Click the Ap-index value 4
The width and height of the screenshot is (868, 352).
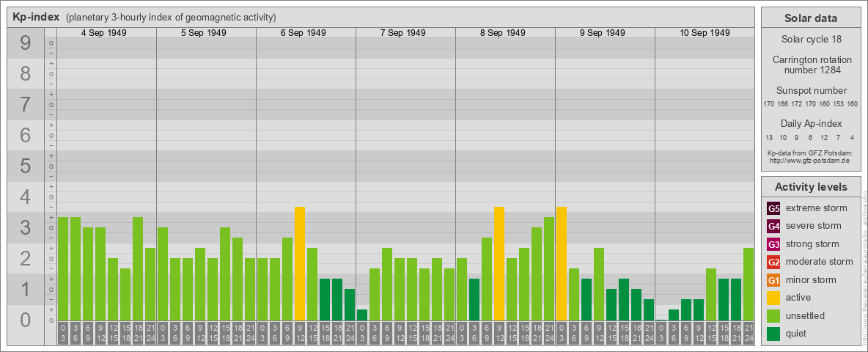852,137
